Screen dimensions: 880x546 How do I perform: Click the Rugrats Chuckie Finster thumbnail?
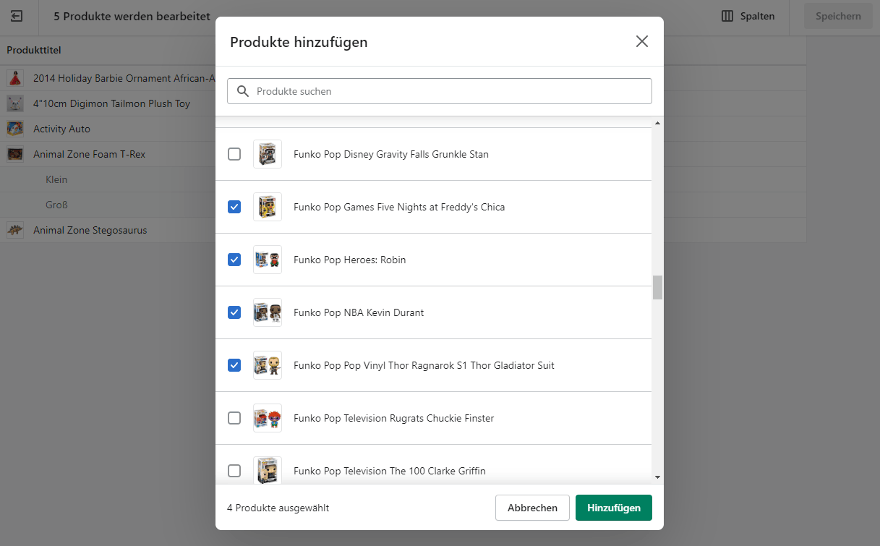pyautogui.click(x=267, y=418)
